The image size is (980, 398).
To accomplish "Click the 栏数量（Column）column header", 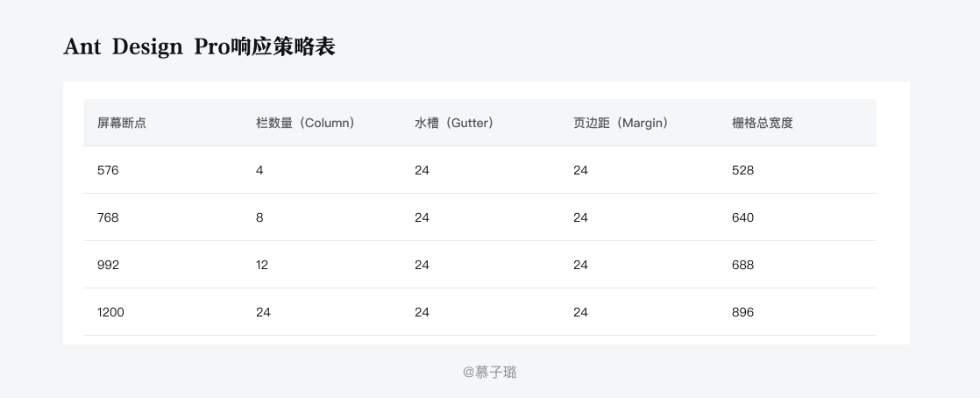I will point(305,123).
